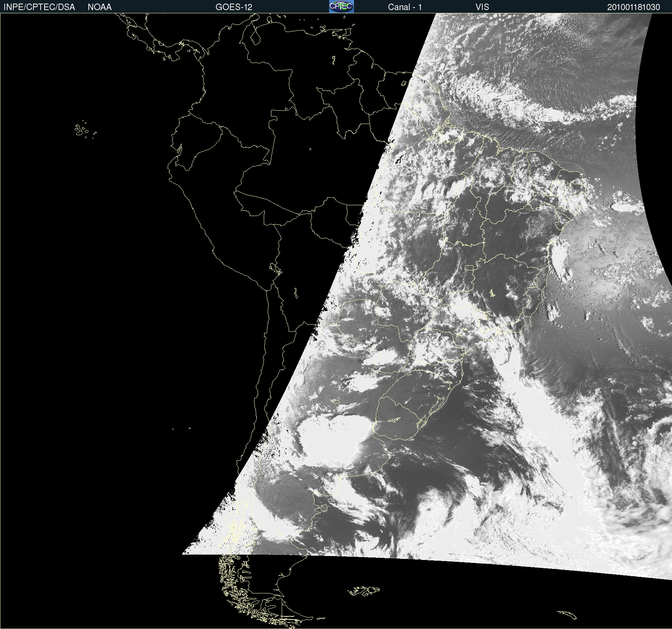This screenshot has width=672, height=629.
Task: Click the CPTEC logo in header
Action: [341, 6]
